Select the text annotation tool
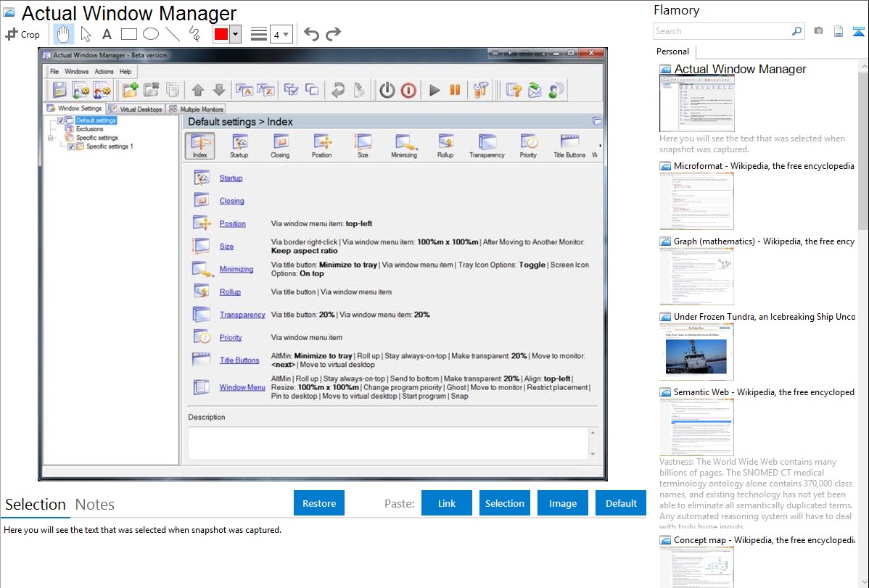This screenshot has width=869, height=588. click(x=107, y=34)
